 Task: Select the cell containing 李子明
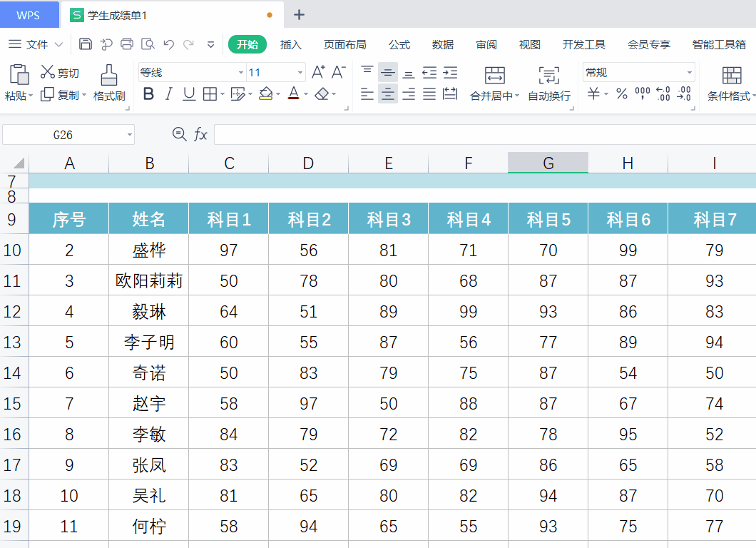tap(148, 342)
